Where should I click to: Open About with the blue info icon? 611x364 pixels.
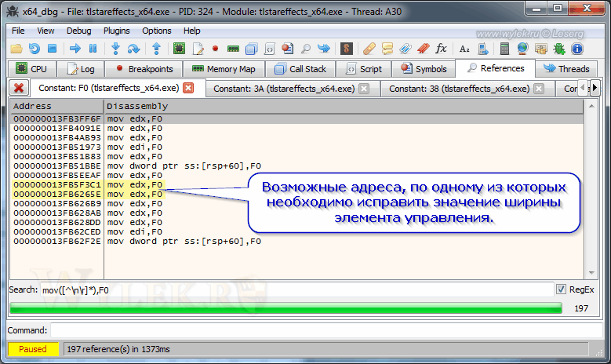point(577,49)
